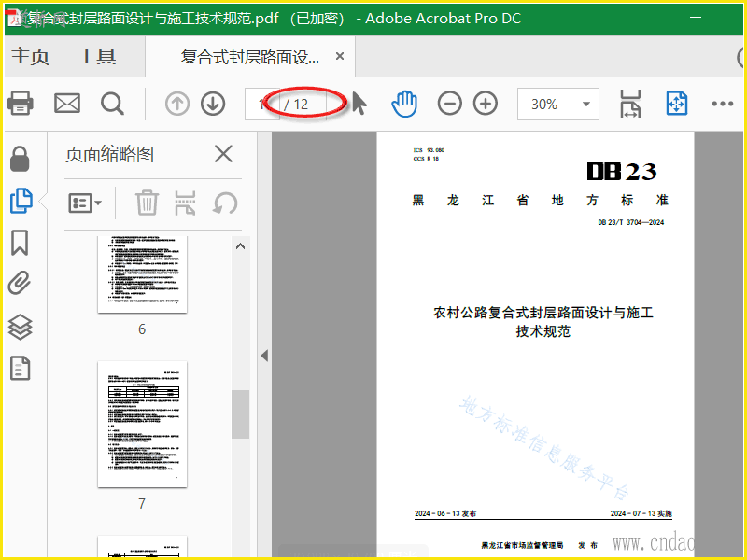Click thumbnail label 6

click(x=142, y=329)
